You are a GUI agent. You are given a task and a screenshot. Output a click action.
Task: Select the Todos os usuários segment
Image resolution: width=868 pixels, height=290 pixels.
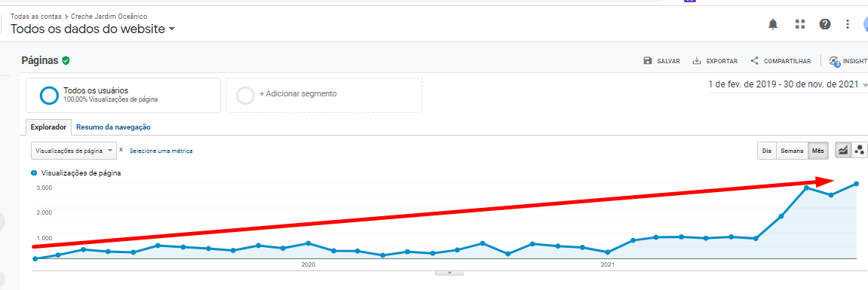[123, 95]
